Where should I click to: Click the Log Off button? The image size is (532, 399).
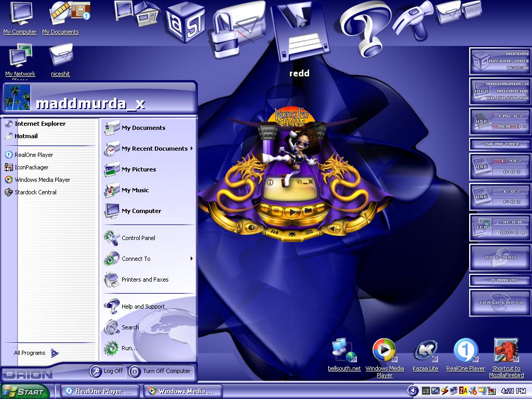click(108, 371)
